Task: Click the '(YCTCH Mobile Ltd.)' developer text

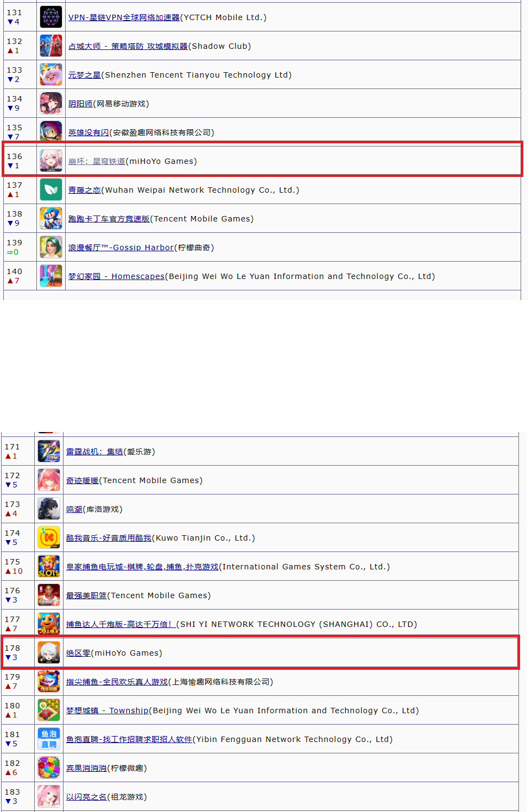Action: (223, 17)
